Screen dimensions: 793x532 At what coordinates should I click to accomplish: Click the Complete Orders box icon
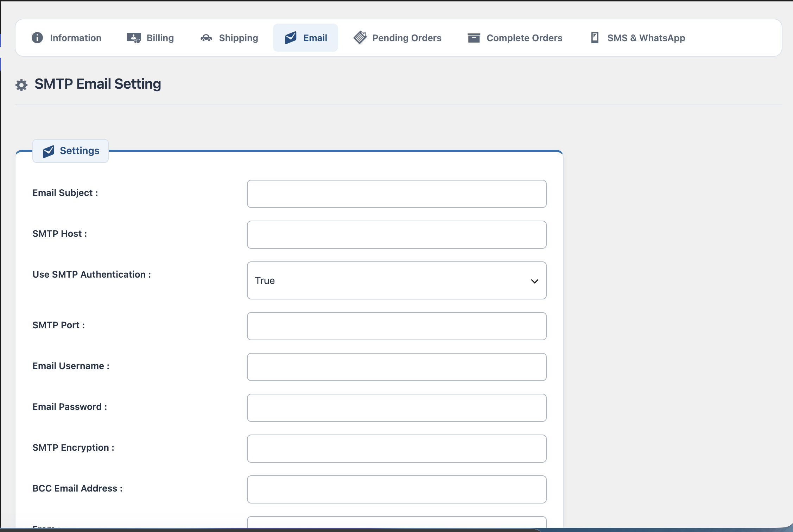point(474,38)
